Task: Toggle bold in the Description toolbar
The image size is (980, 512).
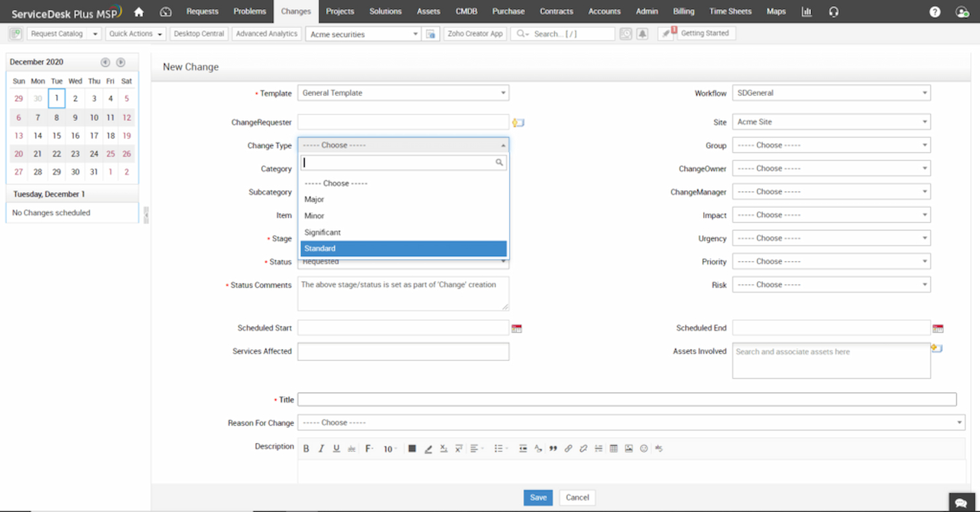Action: (307, 448)
